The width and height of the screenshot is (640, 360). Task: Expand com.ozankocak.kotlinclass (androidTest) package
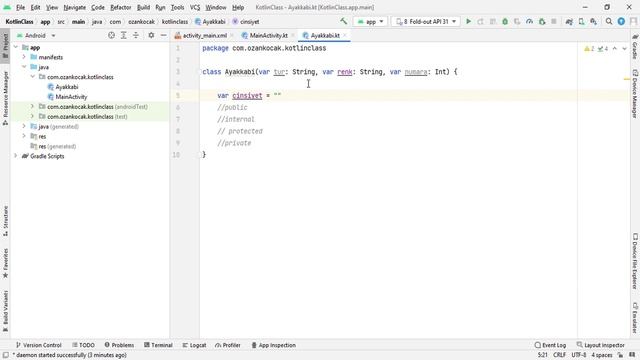(32, 107)
